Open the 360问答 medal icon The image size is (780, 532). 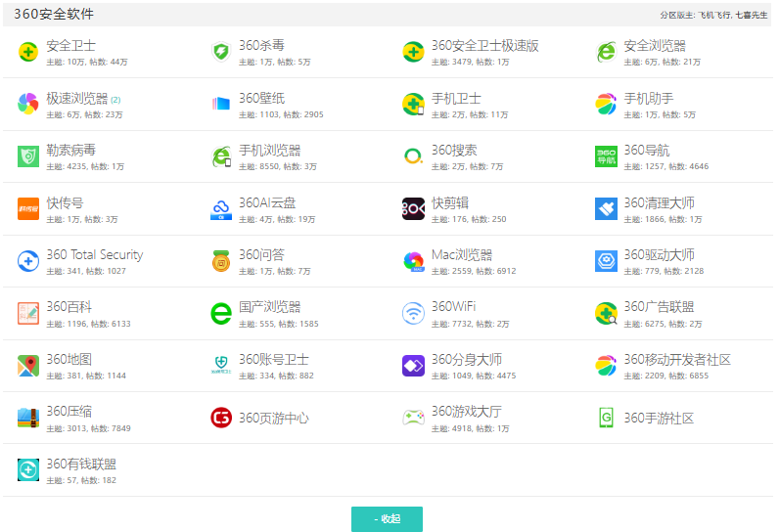[x=221, y=261]
